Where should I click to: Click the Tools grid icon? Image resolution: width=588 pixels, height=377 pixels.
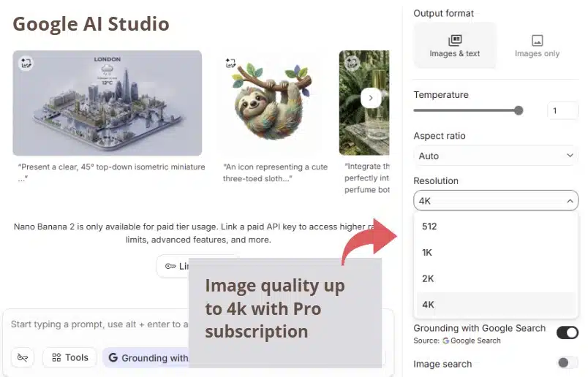(56, 357)
